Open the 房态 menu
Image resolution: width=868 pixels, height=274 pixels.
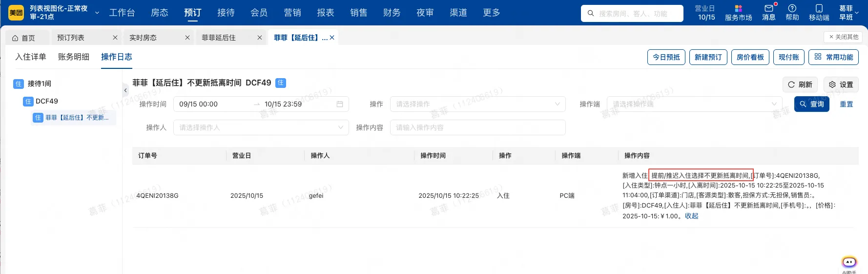(x=160, y=13)
